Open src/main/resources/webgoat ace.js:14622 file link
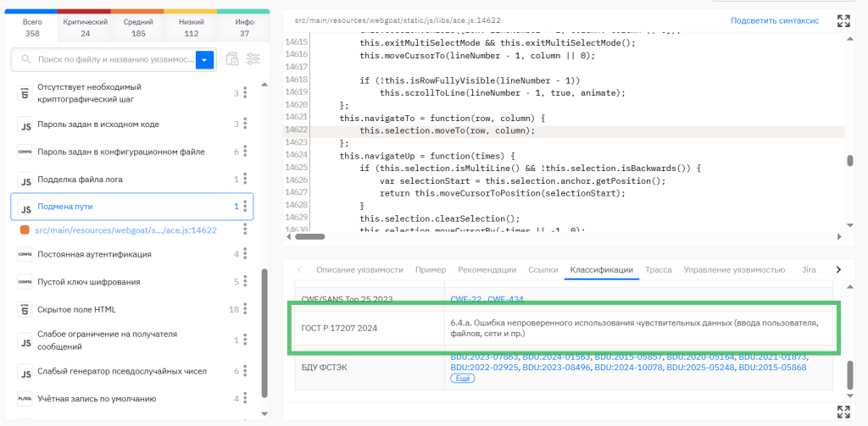The height and width of the screenshot is (426, 868). (x=125, y=230)
